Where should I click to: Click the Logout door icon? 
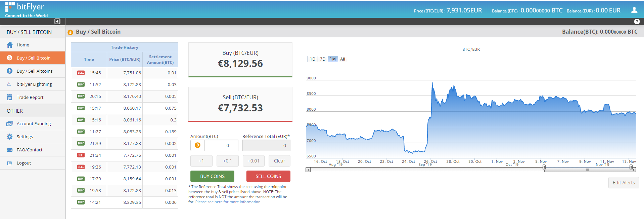click(10, 163)
